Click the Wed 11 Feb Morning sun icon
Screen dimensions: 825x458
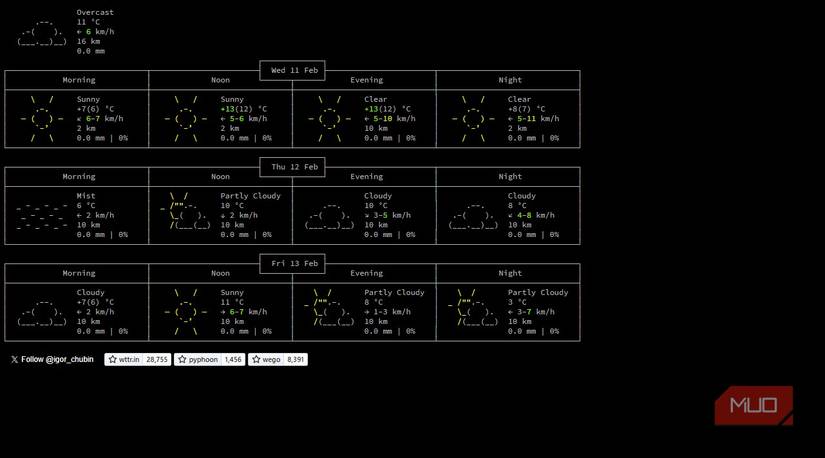[42, 118]
